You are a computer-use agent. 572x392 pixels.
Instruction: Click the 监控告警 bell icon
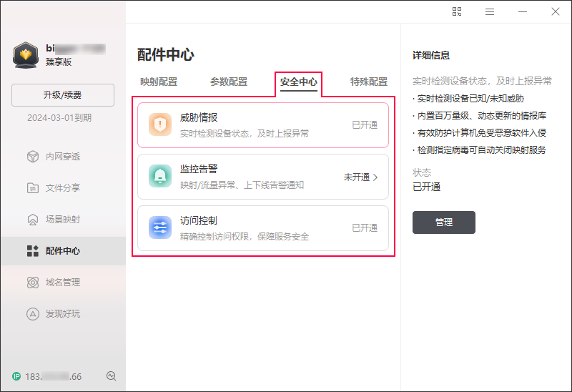[160, 176]
